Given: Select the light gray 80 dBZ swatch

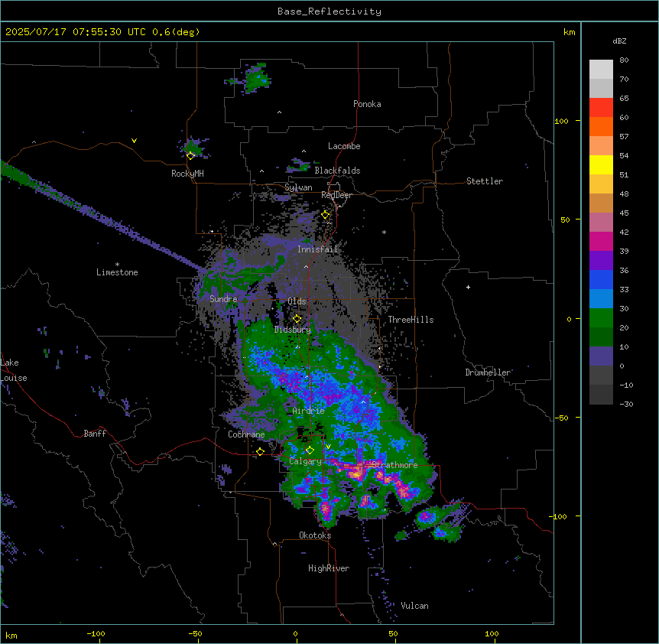Looking at the screenshot, I should point(601,70).
